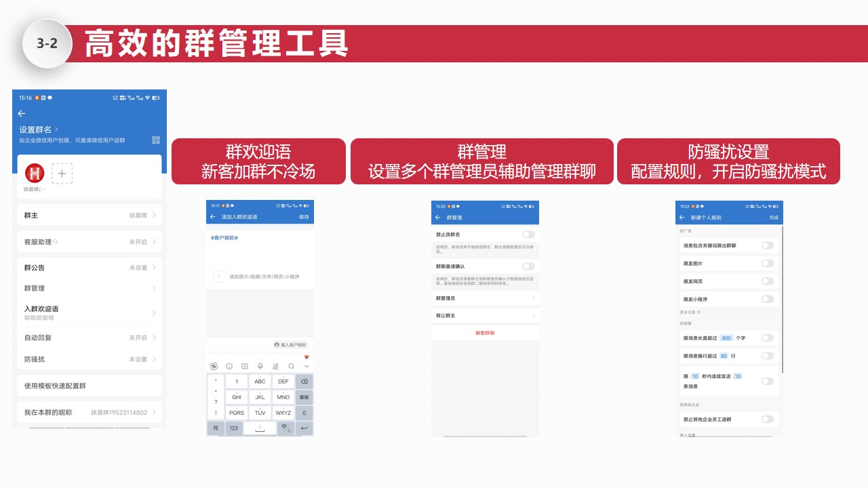Expand the 转让群主 entry
The height and width of the screenshot is (488, 868).
(485, 316)
